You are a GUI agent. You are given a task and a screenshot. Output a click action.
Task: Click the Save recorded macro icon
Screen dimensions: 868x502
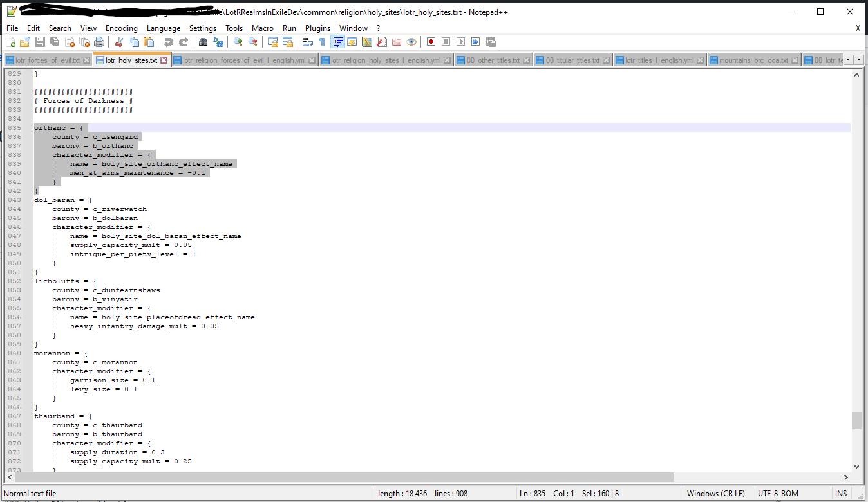click(490, 42)
